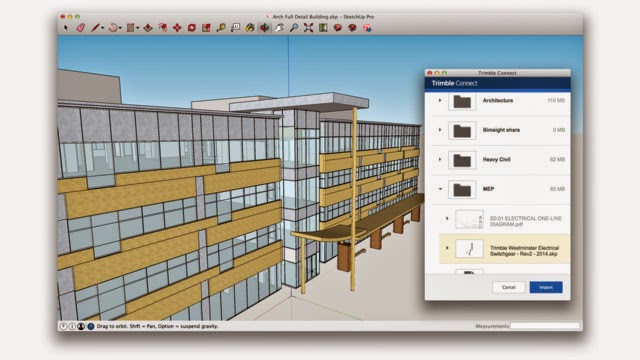Image resolution: width=640 pixels, height=360 pixels.
Task: Expand the Trimble Westminster Electrical Switchgear arrow
Action: click(447, 248)
